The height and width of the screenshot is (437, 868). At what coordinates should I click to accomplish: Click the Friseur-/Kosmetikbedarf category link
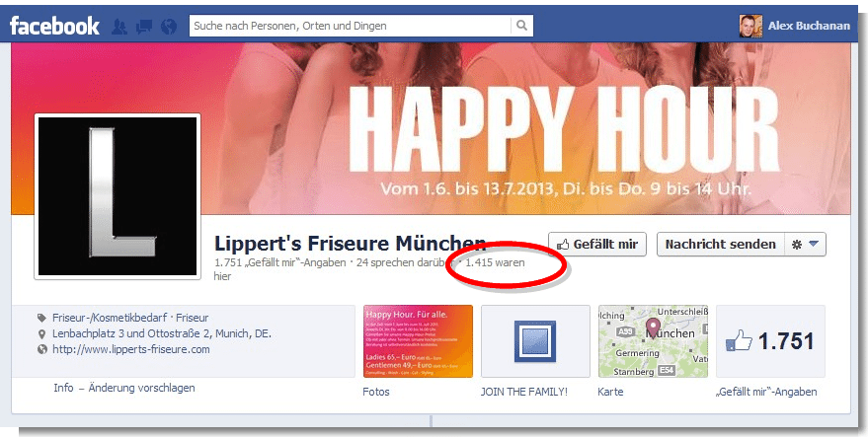point(110,318)
